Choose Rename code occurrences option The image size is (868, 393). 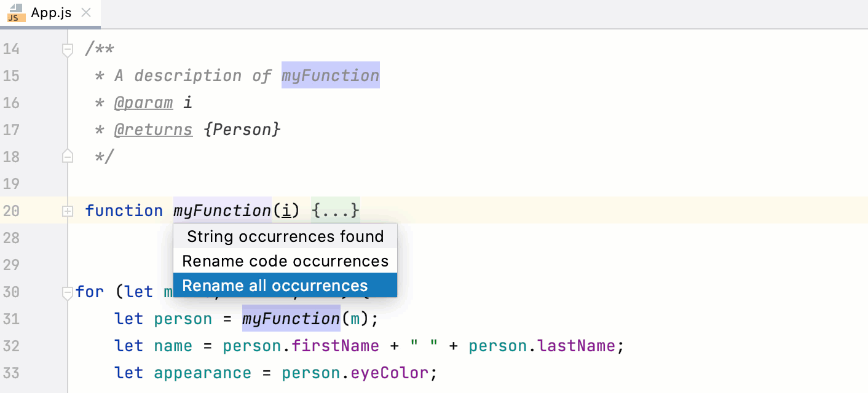284,260
